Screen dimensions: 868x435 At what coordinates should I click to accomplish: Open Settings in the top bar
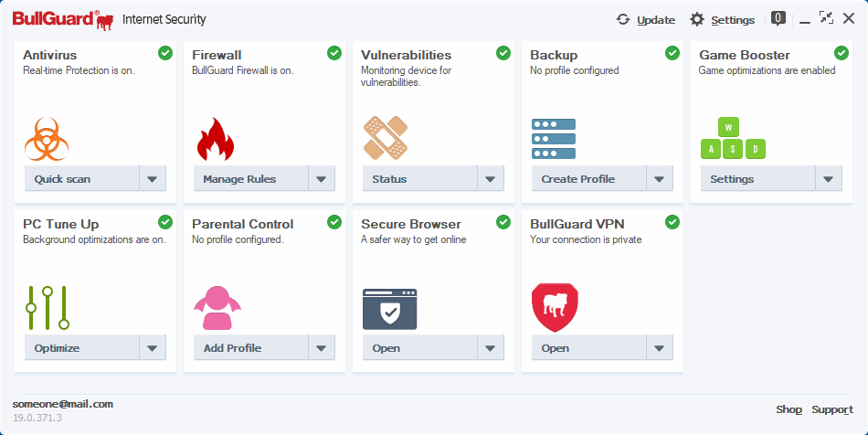pos(722,19)
